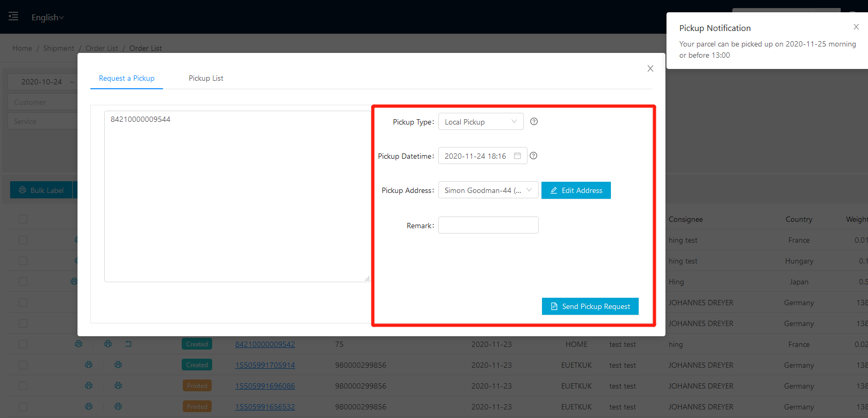Expand the Pickup Address dropdown
868x418 pixels.
(x=488, y=190)
